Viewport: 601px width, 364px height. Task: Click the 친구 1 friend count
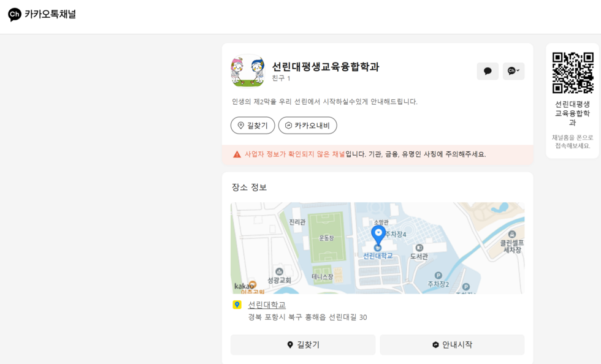(x=281, y=78)
